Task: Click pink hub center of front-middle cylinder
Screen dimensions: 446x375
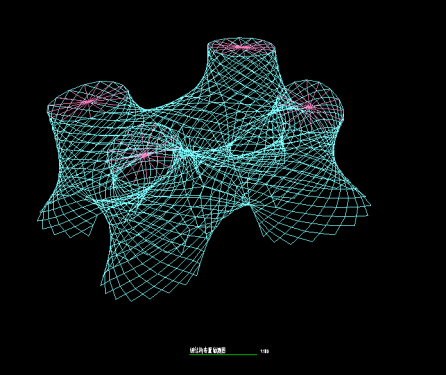Action: pos(144,155)
